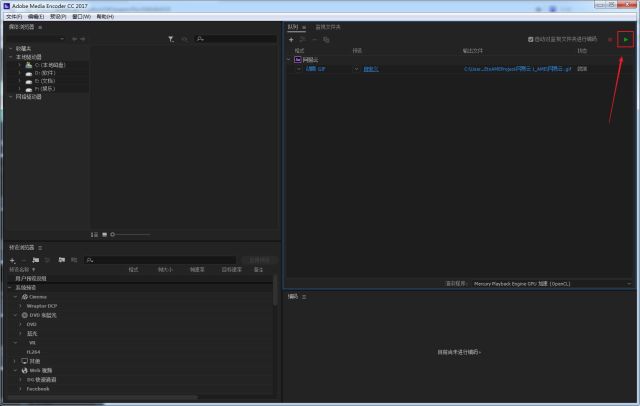Click the import presets icon
Image resolution: width=640 pixels, height=406 pixels.
tap(61, 260)
